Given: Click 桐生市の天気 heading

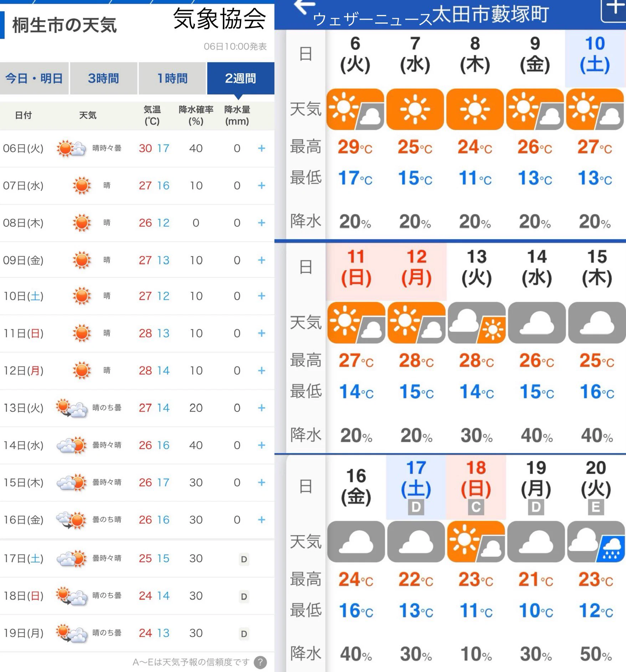Looking at the screenshot, I should coord(65,25).
